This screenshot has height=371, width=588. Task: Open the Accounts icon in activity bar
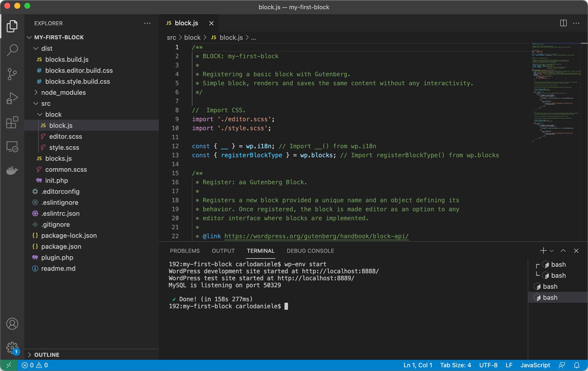coord(12,323)
